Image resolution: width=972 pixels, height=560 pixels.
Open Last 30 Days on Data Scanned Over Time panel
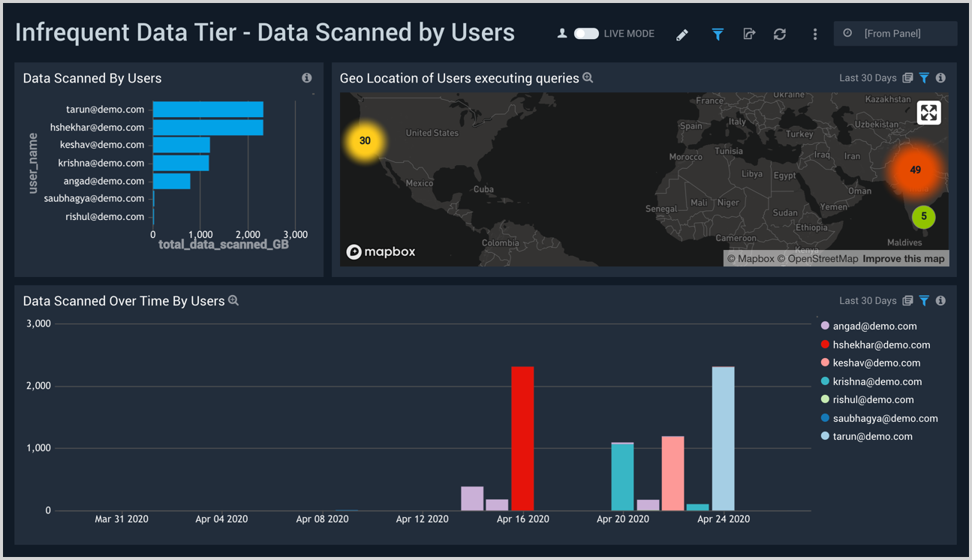tap(868, 300)
